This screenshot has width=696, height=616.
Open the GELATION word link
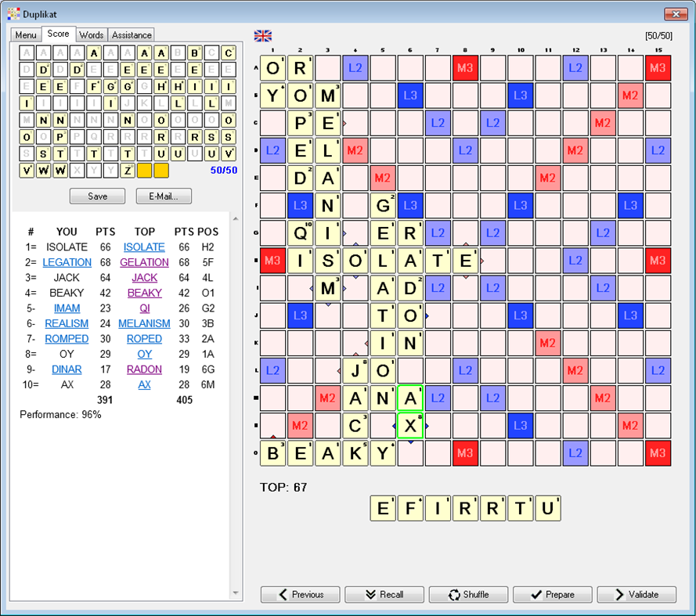[x=144, y=262]
